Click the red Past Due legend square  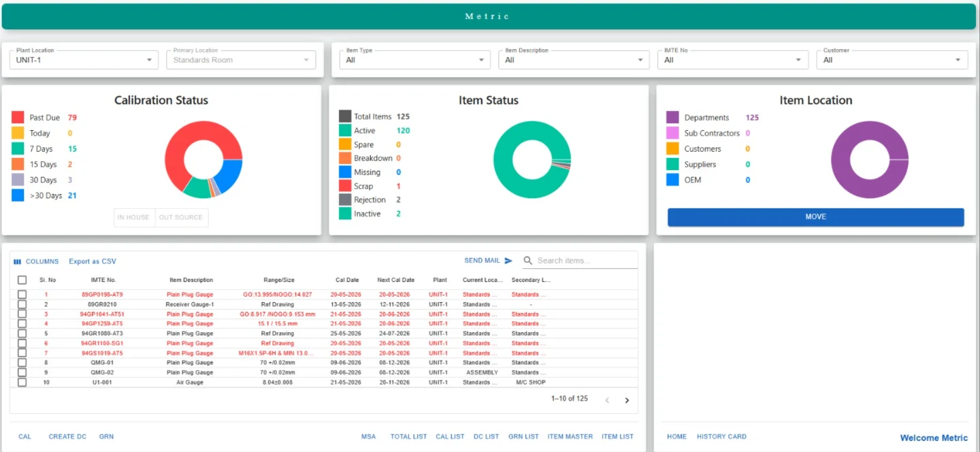tap(18, 118)
